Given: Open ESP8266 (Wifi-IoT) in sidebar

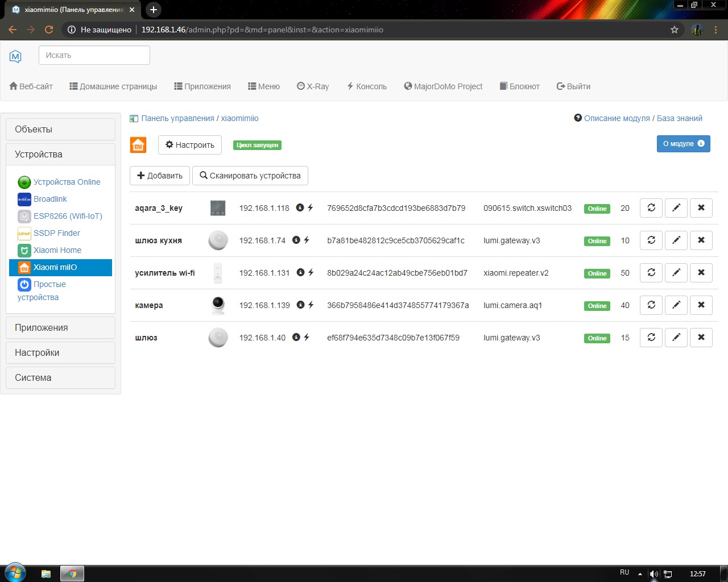Looking at the screenshot, I should 68,216.
